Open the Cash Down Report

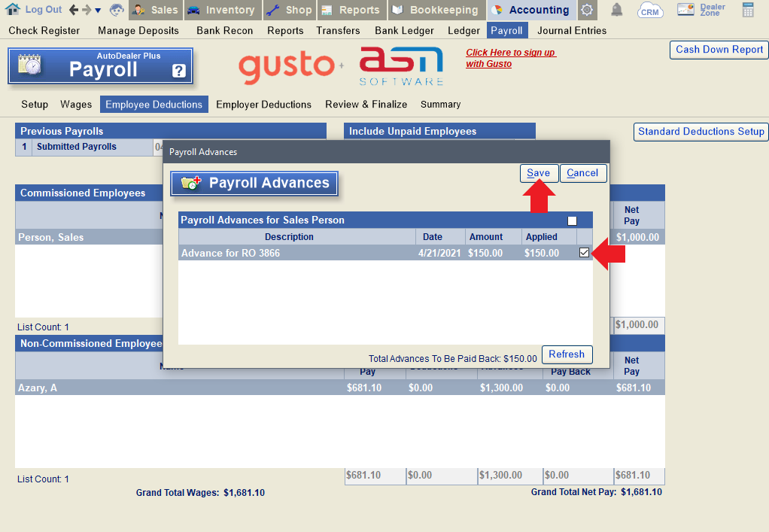[719, 50]
